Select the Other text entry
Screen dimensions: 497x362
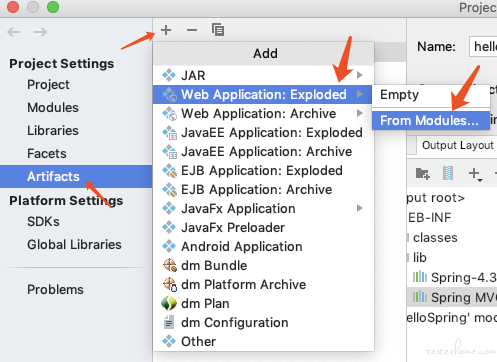tap(198, 342)
